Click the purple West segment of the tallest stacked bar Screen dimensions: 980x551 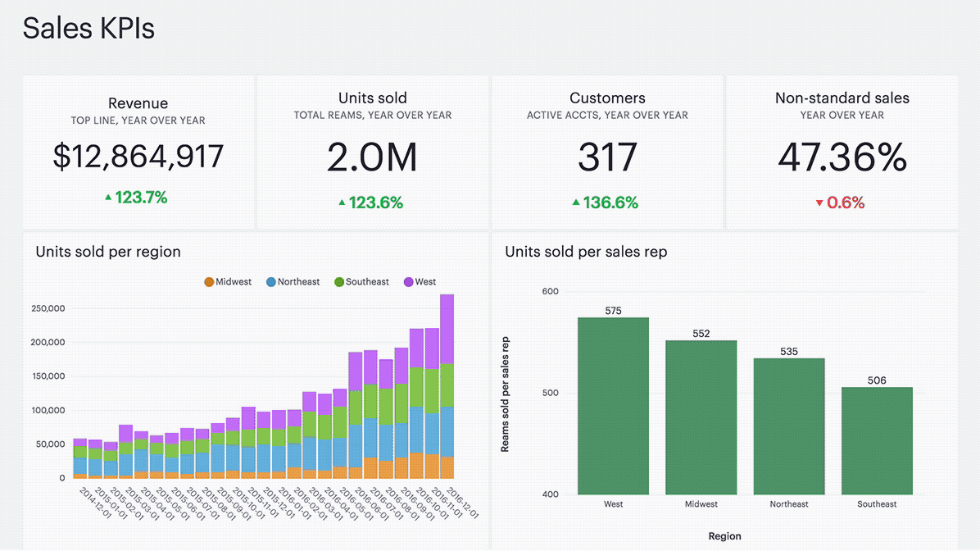click(447, 329)
